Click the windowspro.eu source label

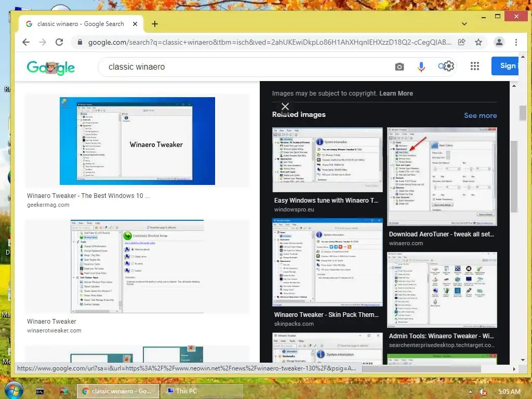point(294,209)
